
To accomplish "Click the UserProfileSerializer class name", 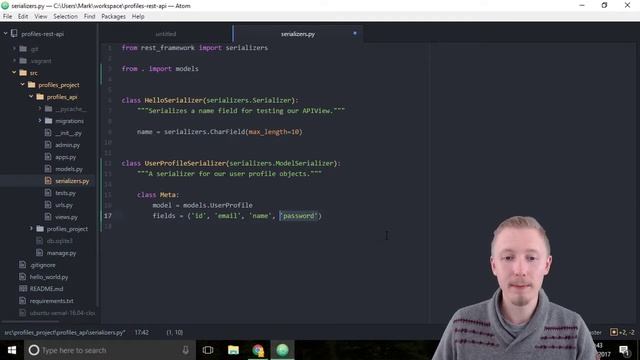I will coord(185,163).
